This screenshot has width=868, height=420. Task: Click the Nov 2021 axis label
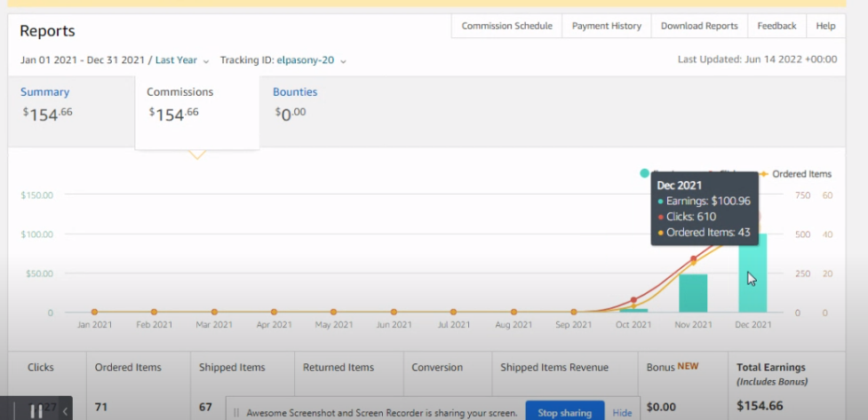coord(693,325)
